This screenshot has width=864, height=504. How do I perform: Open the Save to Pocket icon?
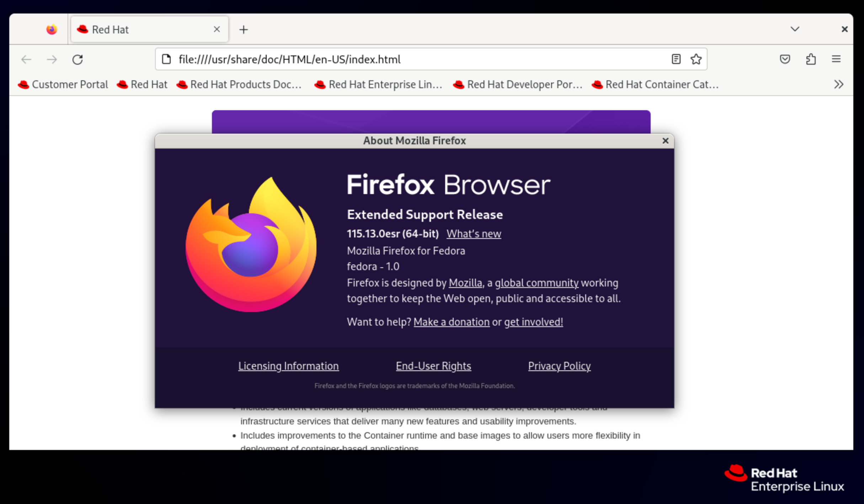[x=785, y=59]
